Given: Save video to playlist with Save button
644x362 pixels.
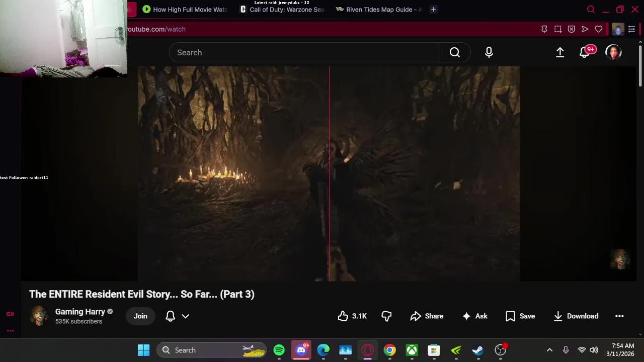Looking at the screenshot, I should (x=520, y=316).
